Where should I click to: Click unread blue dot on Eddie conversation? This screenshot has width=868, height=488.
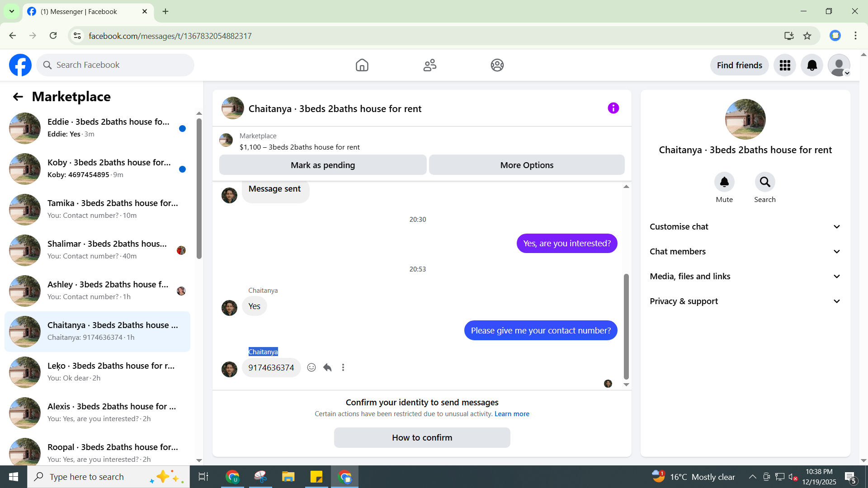[x=182, y=129]
